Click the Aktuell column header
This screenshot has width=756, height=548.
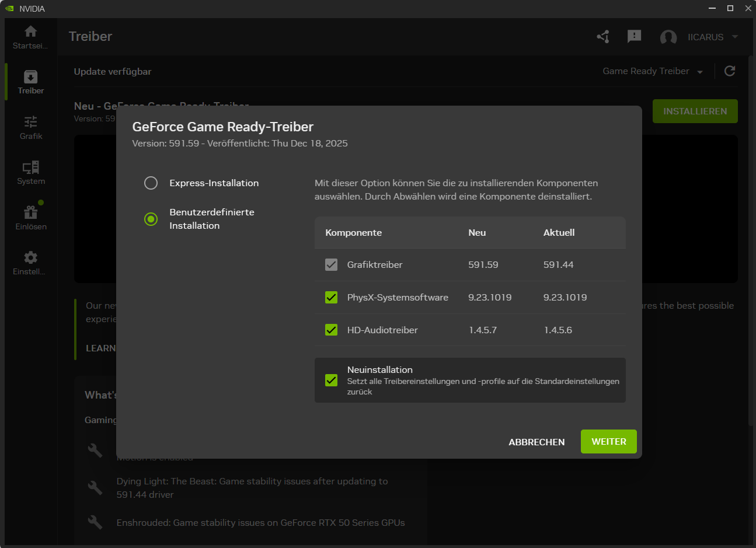559,233
